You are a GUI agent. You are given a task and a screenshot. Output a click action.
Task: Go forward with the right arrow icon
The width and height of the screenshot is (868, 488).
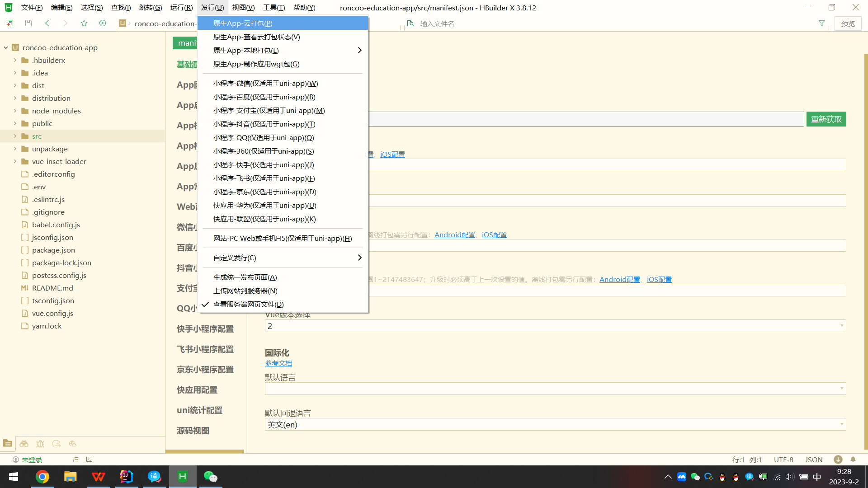point(66,23)
